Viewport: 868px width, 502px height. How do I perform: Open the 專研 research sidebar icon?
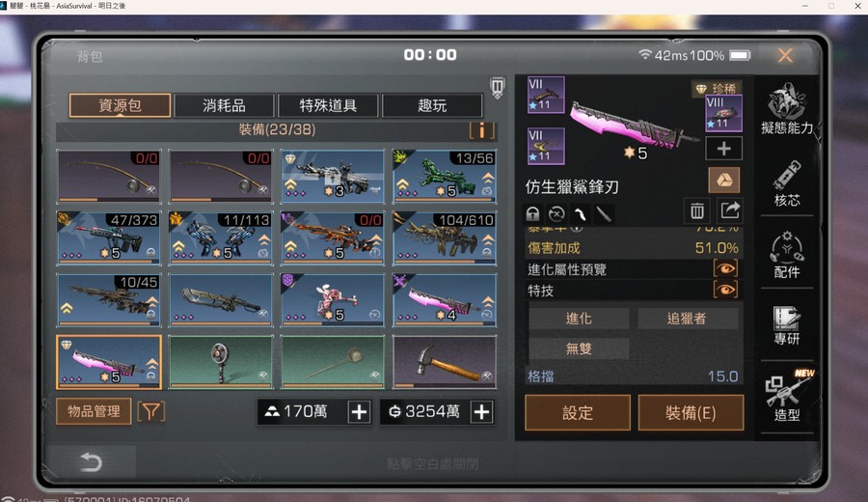click(787, 325)
